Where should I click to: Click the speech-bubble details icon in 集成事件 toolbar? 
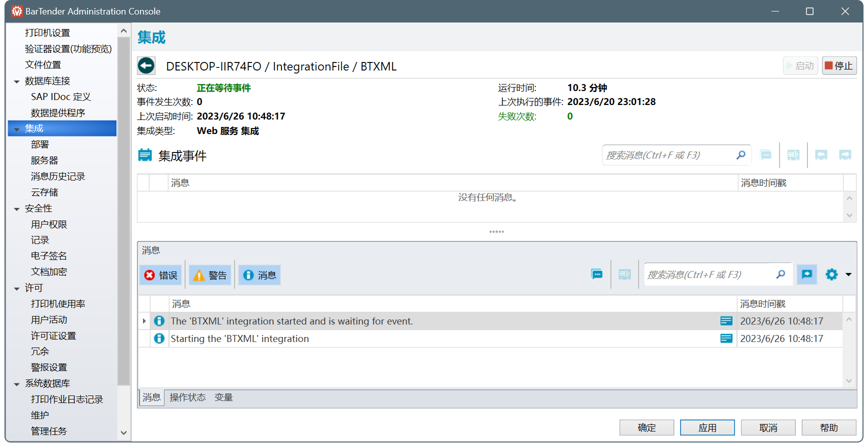(765, 155)
